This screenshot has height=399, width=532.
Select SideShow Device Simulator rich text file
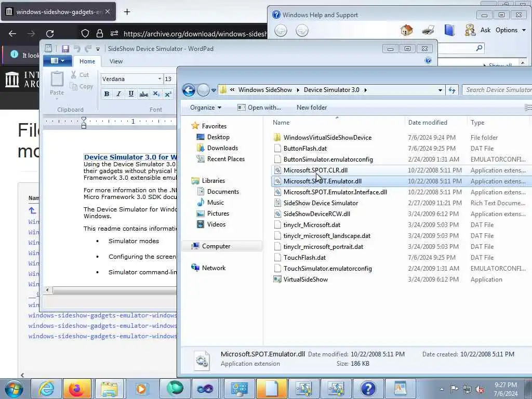pyautogui.click(x=321, y=203)
